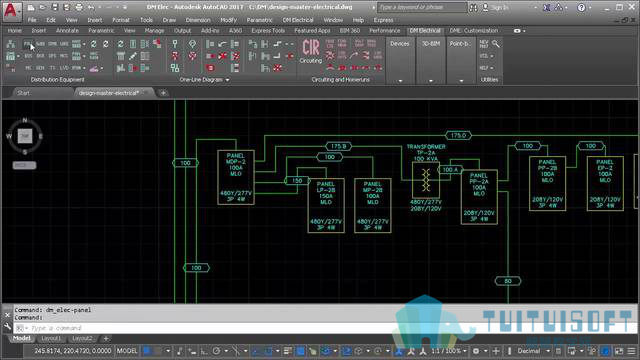Image resolution: width=640 pixels, height=360 pixels.
Task: Click the Save icon in quick access toolbar
Action: 54,7
